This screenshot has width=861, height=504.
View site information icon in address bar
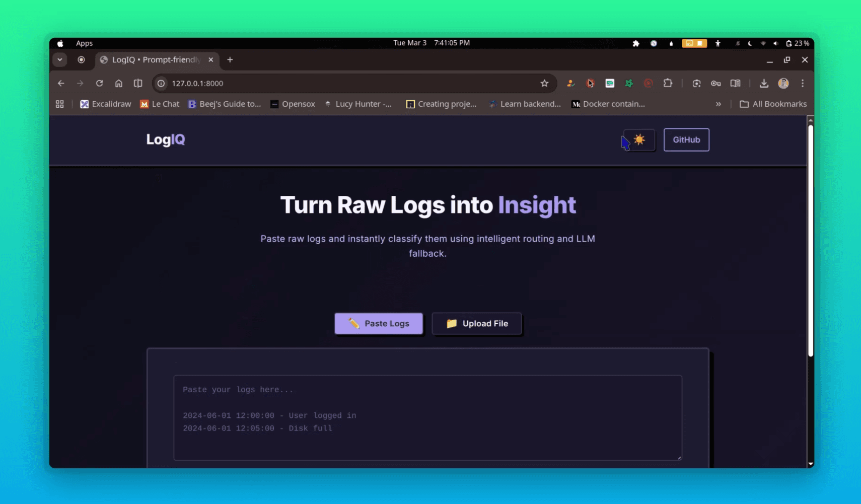click(x=161, y=84)
